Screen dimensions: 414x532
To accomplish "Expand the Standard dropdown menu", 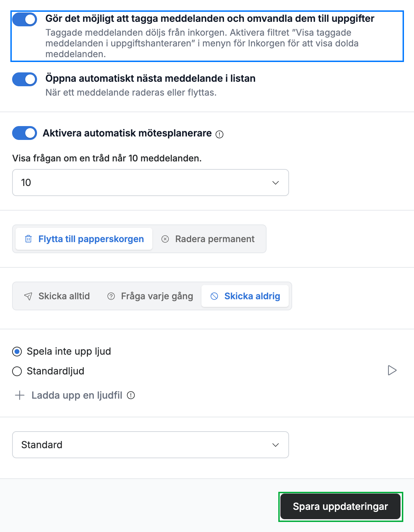I will click(x=151, y=445).
